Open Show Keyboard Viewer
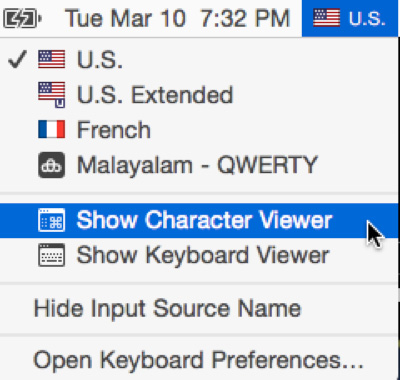Viewport: 400px width, 380px height. click(199, 255)
